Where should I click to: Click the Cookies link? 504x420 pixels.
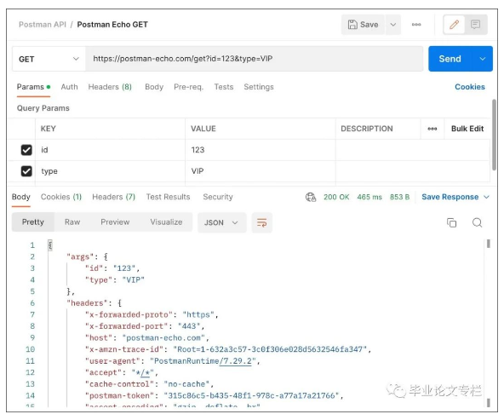(470, 87)
